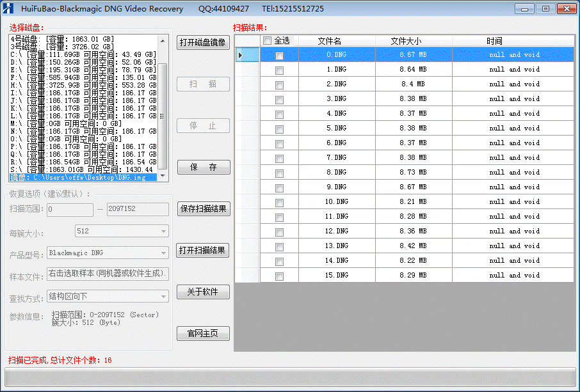Save scan results via 保存扫描结果 button

point(203,208)
